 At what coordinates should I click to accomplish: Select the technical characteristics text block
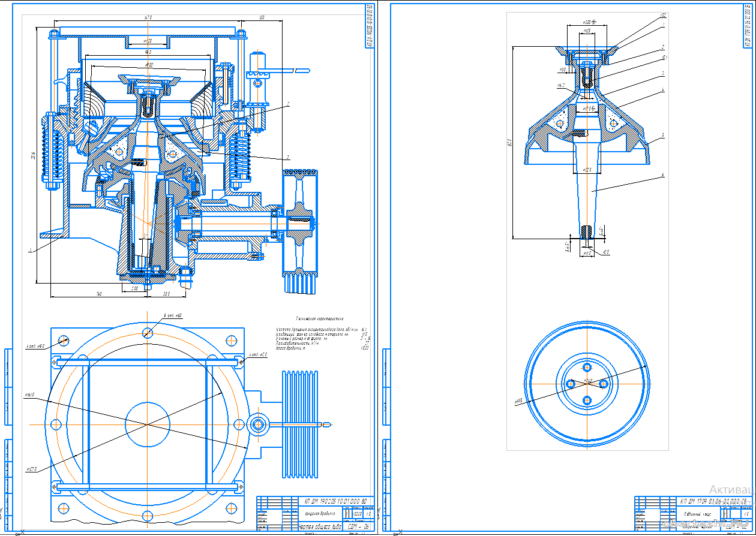[322, 338]
